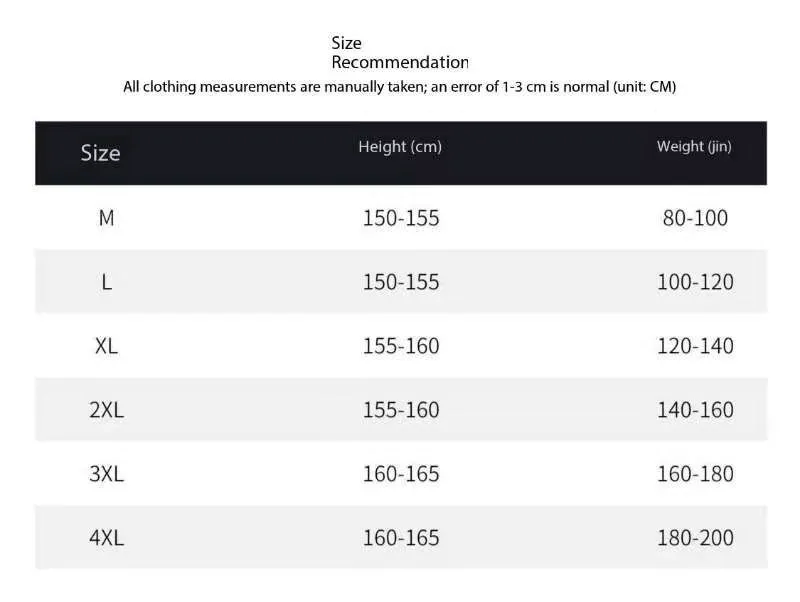Select the Height (cm) column header
Image resolution: width=800 pixels, height=602 pixels.
pos(400,147)
